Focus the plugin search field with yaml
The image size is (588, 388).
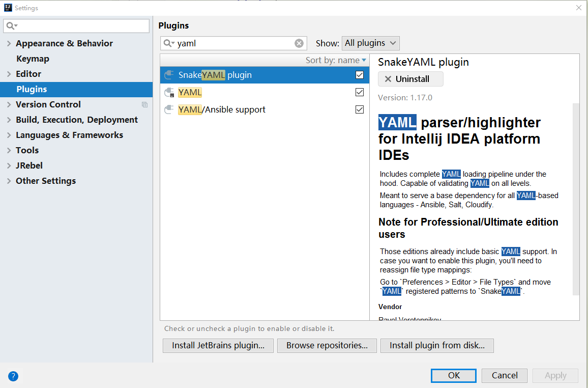[x=233, y=43]
